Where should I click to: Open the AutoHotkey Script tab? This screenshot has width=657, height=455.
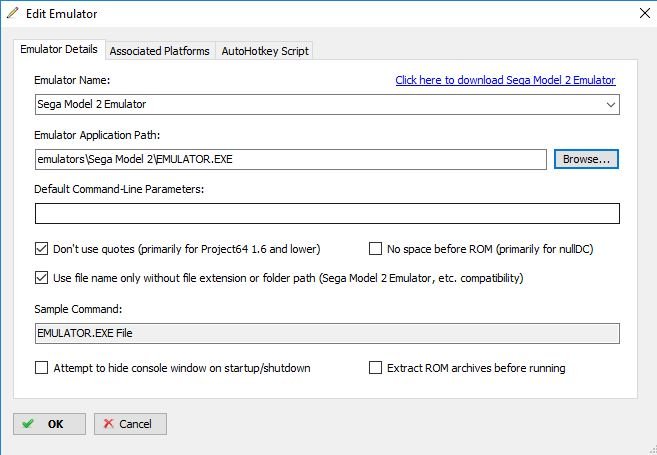click(265, 51)
